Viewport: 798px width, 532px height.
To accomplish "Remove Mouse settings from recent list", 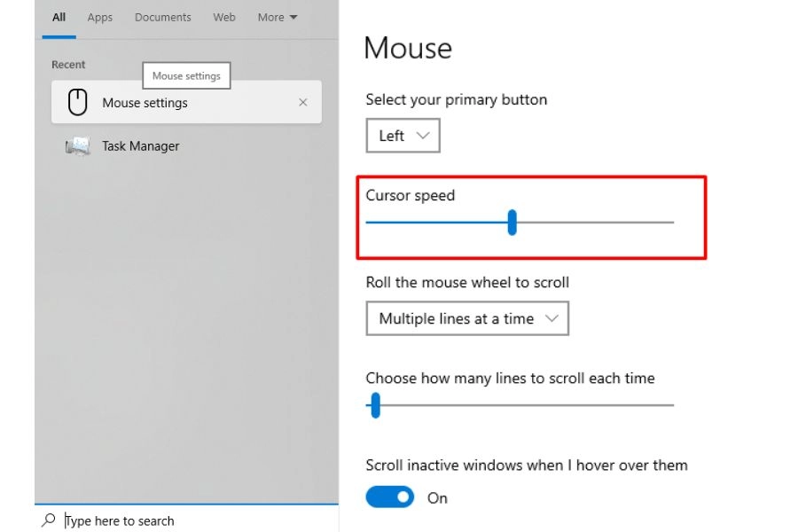I will 303,102.
